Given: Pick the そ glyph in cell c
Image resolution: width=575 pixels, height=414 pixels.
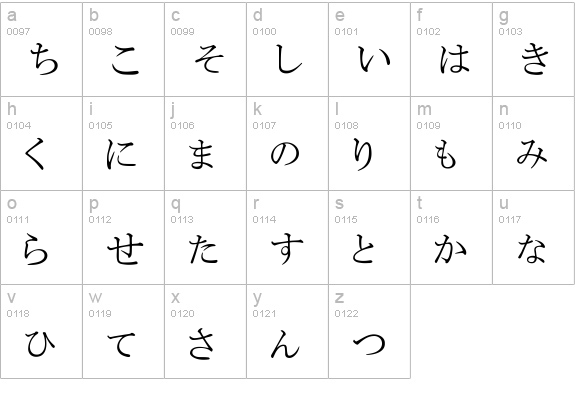Looking at the screenshot, I should (x=209, y=59).
